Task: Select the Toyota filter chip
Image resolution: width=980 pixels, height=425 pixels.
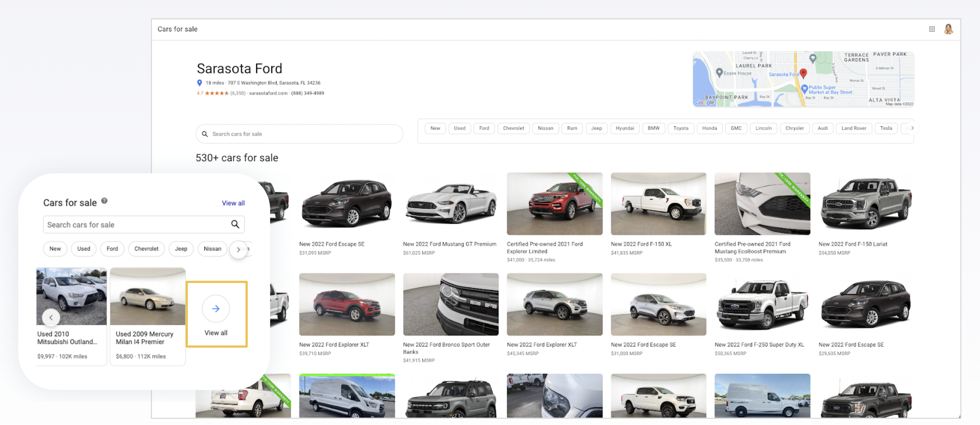Action: tap(681, 129)
